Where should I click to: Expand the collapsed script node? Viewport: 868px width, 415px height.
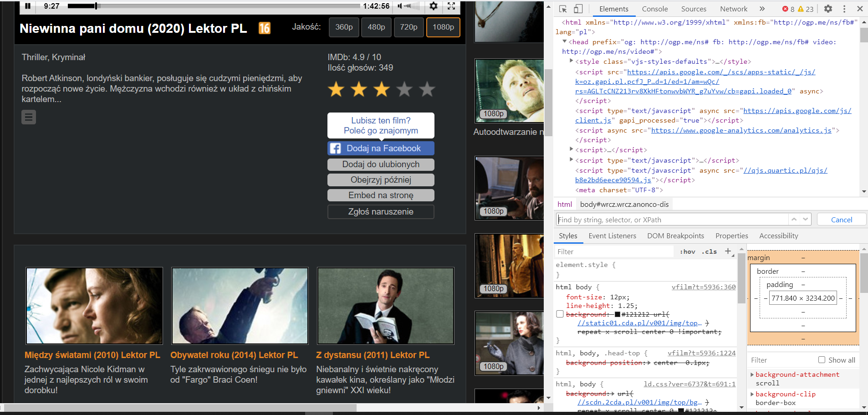[x=572, y=149]
